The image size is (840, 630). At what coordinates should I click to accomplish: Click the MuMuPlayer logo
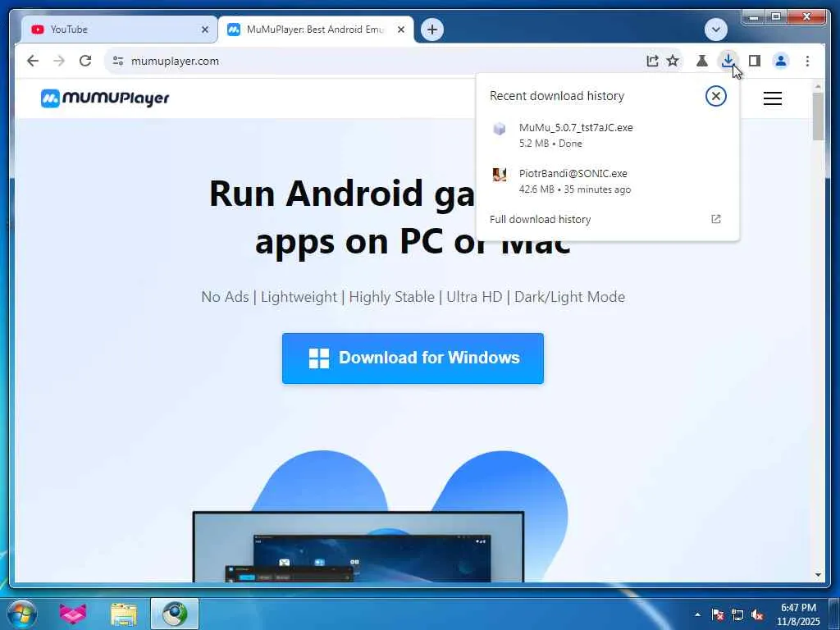[x=105, y=98]
